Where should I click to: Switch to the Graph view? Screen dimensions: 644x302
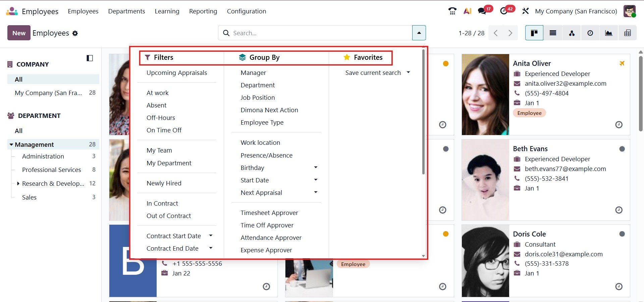pyautogui.click(x=608, y=33)
